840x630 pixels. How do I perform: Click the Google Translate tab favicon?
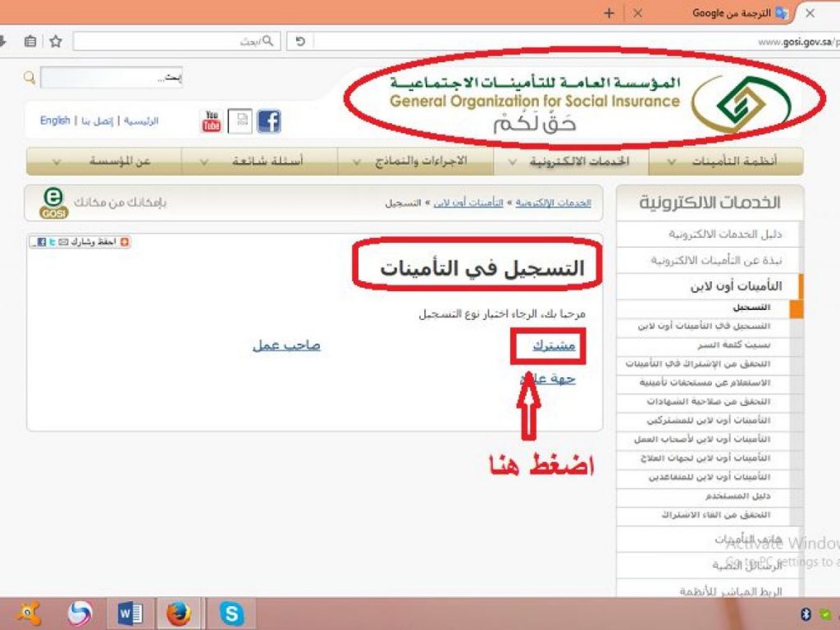[x=782, y=13]
